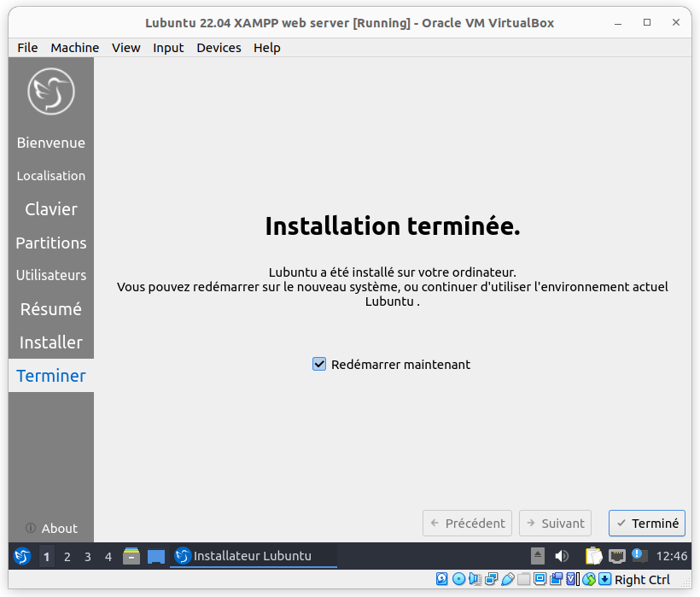The width and height of the screenshot is (700, 597).
Task: Select the Clavier step in the installer sidebar
Action: click(50, 209)
